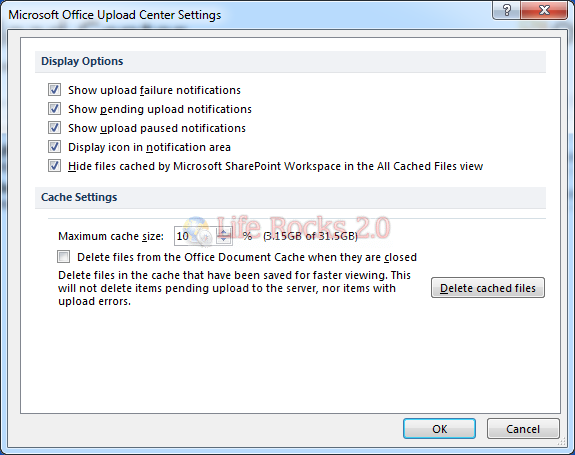This screenshot has height=455, width=575.
Task: Toggle Show pending upload notifications checkbox
Action: coord(55,109)
